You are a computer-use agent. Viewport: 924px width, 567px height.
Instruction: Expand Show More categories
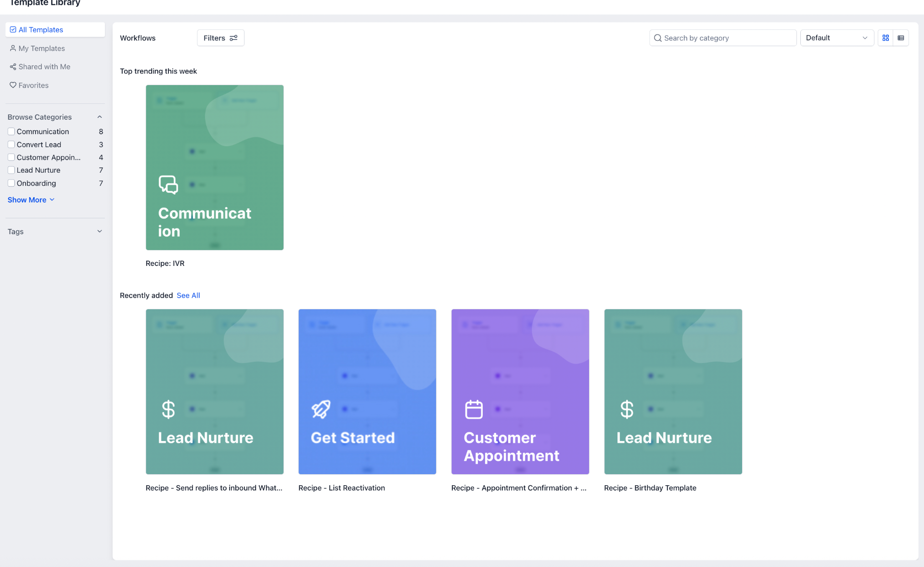coord(31,200)
